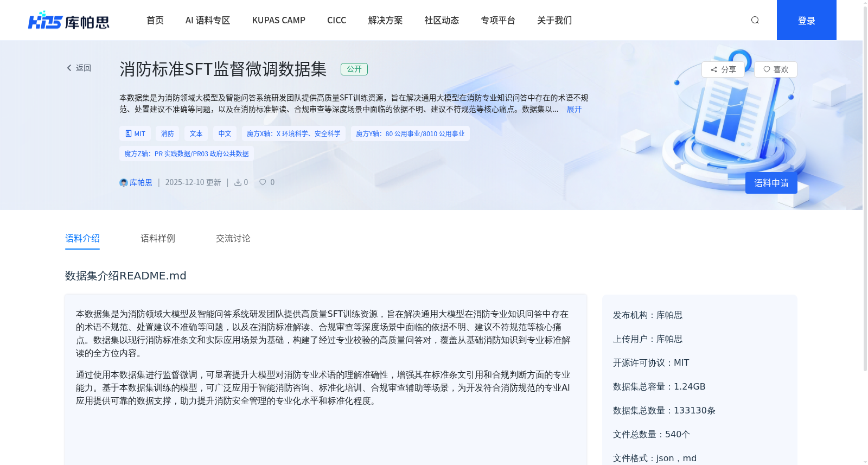Open the 首页 menu item
Image resolution: width=868 pixels, height=465 pixels.
coord(155,20)
